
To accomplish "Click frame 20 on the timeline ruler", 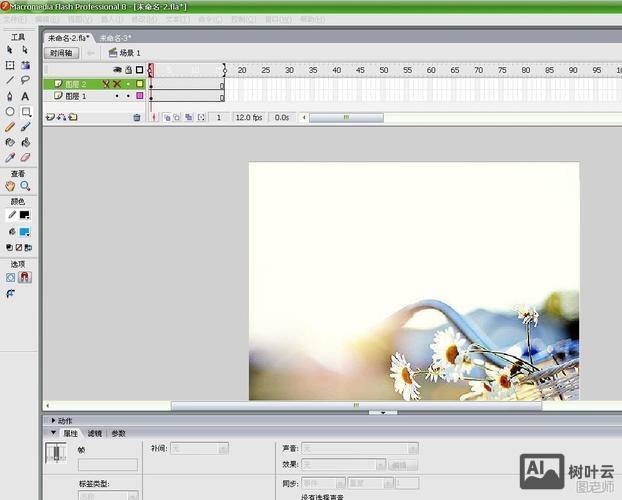I will [242, 70].
